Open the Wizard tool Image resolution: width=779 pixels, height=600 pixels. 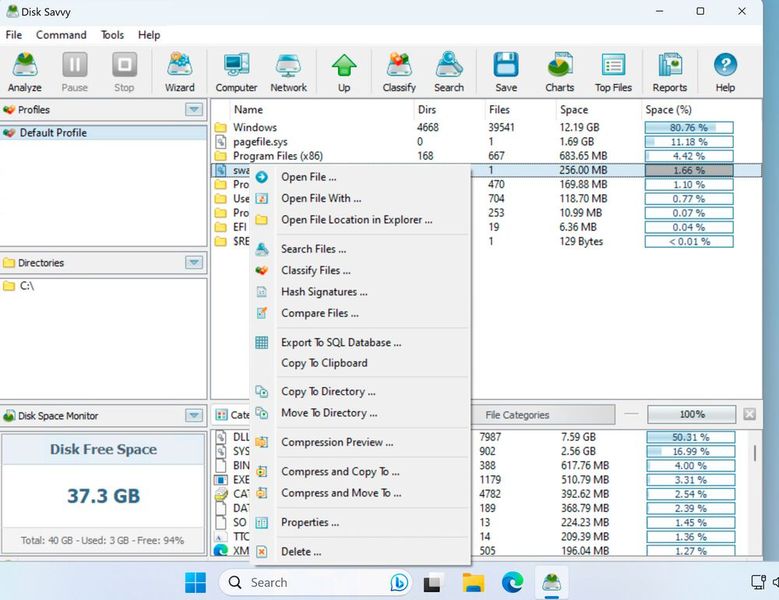tap(180, 73)
